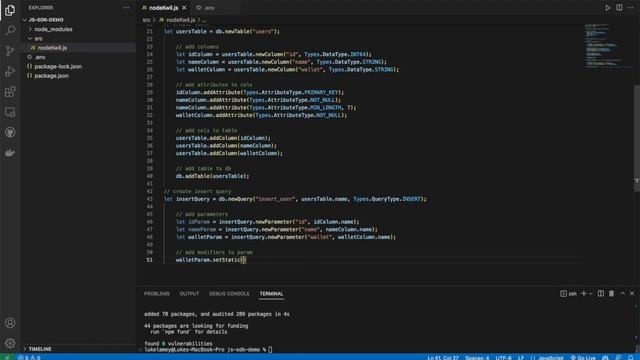This screenshot has width=640, height=360.
Task: Click LF end of line setting
Action: (x=521, y=358)
